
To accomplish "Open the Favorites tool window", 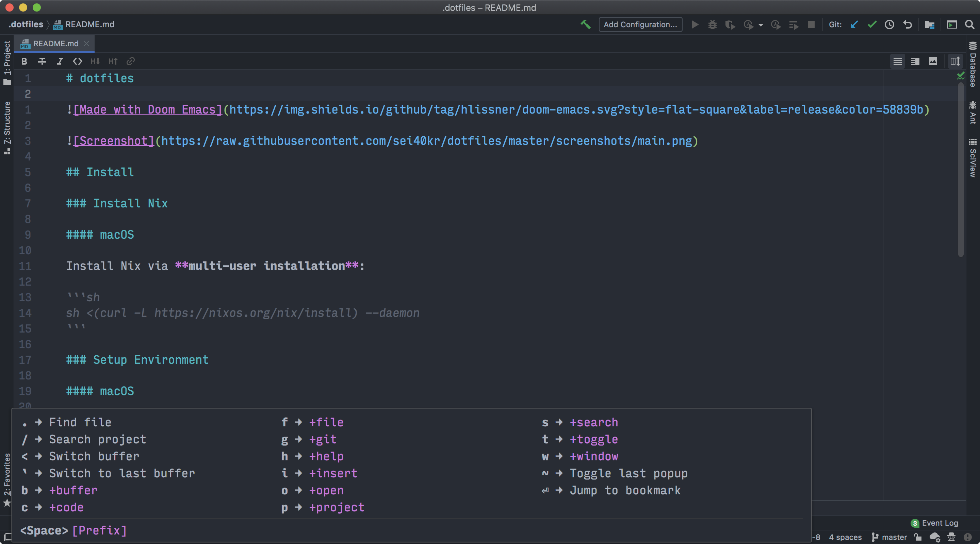I will click(x=7, y=480).
